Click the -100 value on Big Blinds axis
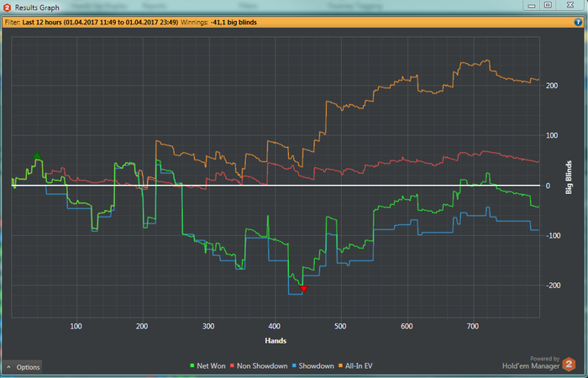 point(552,235)
